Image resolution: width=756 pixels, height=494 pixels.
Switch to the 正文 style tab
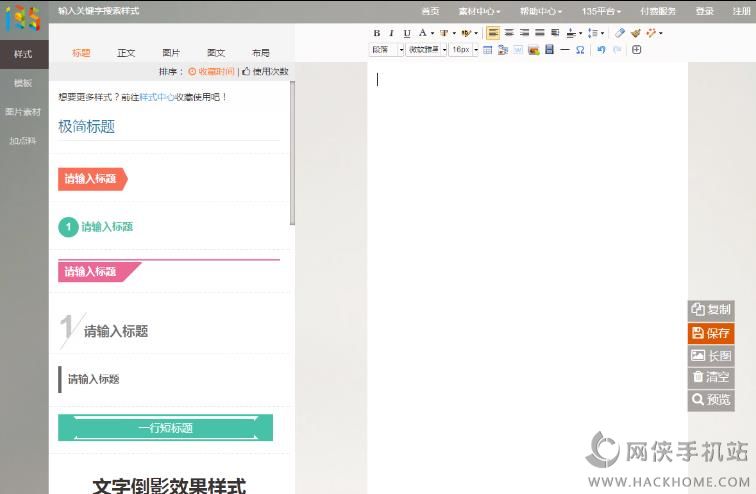(126, 53)
